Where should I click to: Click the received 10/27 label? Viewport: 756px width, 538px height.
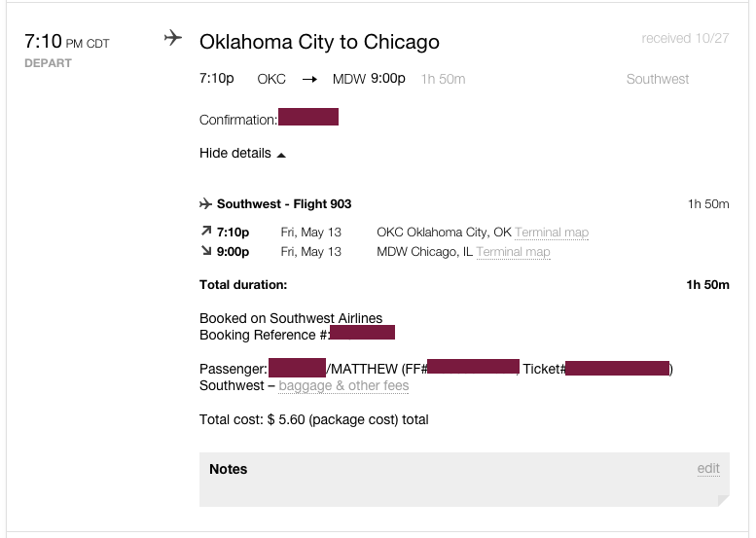685,39
